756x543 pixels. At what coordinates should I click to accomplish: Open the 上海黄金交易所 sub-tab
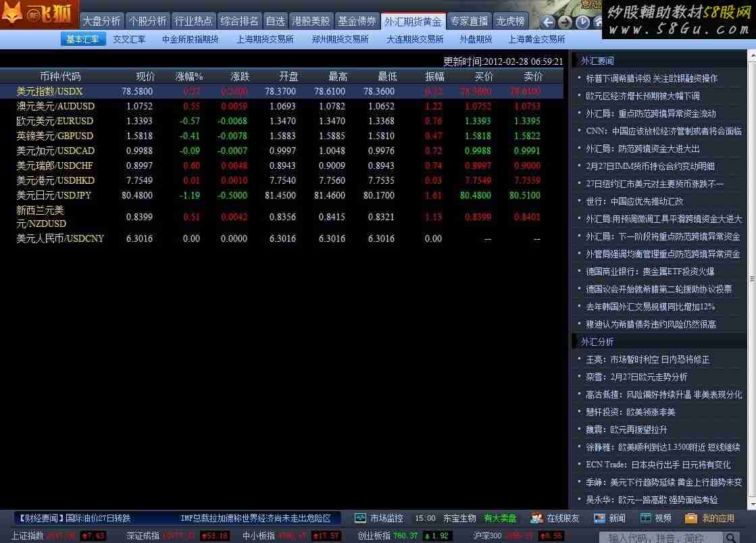[x=536, y=39]
